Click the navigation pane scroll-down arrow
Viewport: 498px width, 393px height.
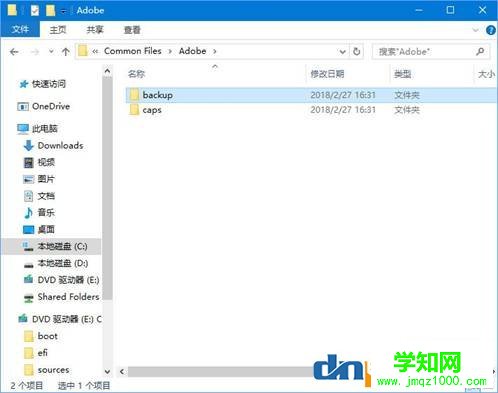(x=107, y=371)
